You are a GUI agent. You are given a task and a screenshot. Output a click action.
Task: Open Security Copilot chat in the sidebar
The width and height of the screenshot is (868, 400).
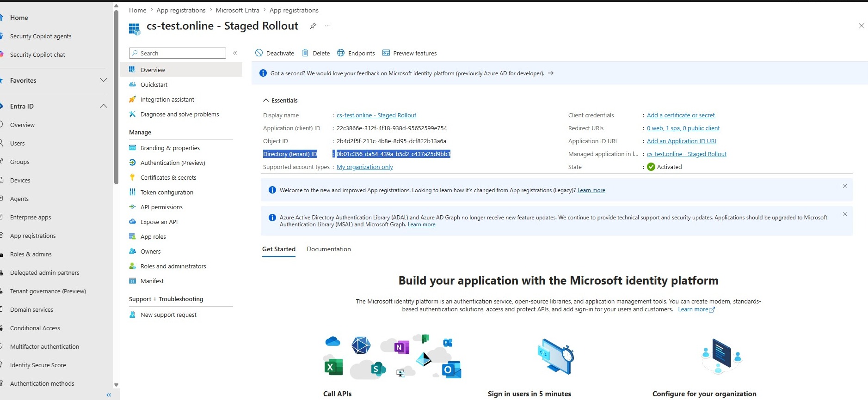(x=37, y=55)
